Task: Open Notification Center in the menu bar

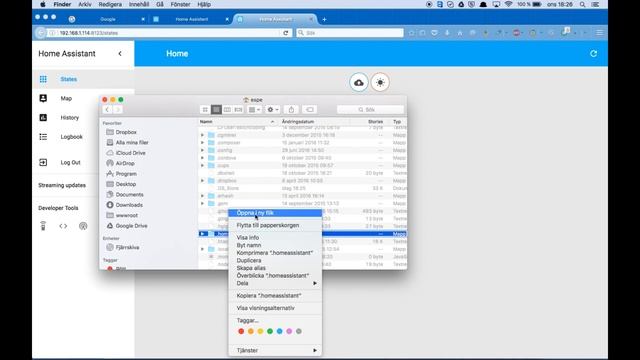Action: [x=595, y=4]
